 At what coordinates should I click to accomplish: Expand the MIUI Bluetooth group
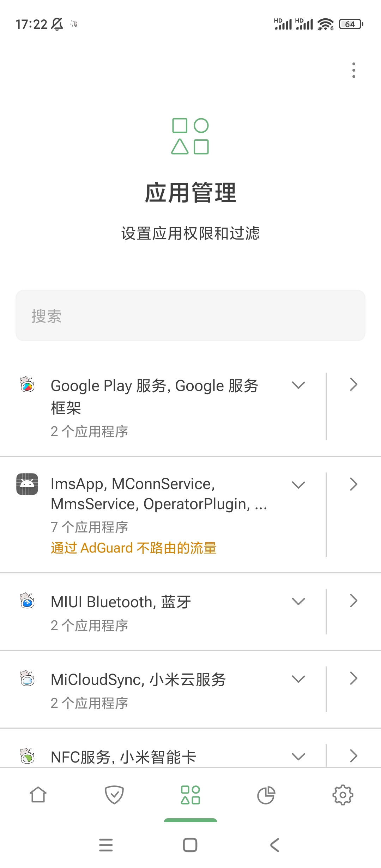pyautogui.click(x=298, y=601)
